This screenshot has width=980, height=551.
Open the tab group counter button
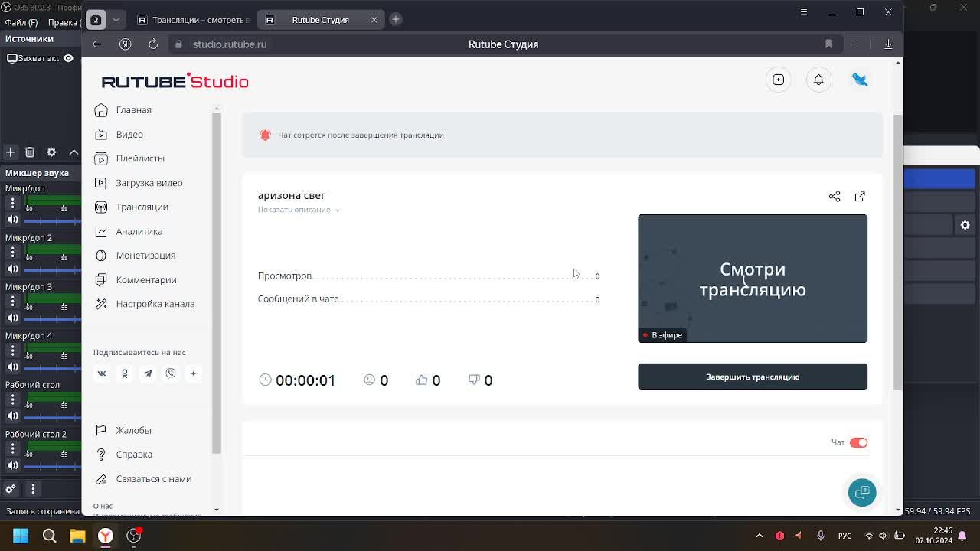pyautogui.click(x=96, y=20)
